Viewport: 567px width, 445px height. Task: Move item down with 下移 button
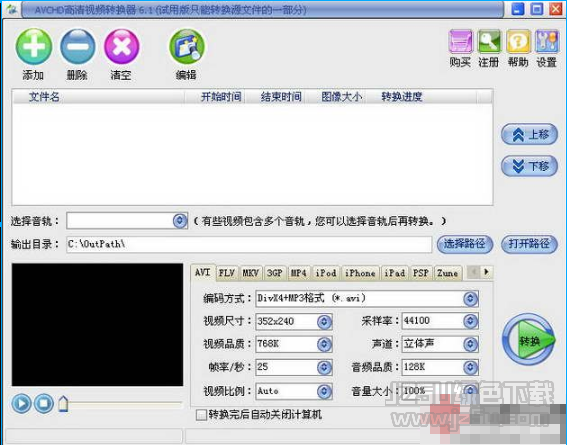[529, 166]
